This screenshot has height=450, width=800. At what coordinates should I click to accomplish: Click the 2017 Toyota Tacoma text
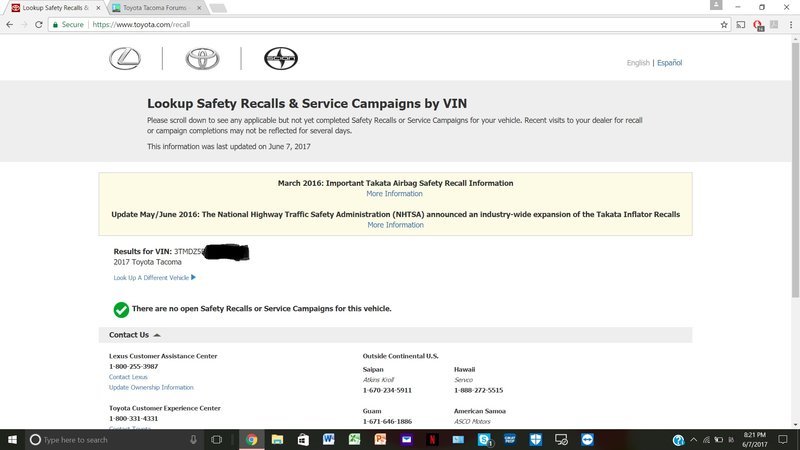tap(147, 262)
